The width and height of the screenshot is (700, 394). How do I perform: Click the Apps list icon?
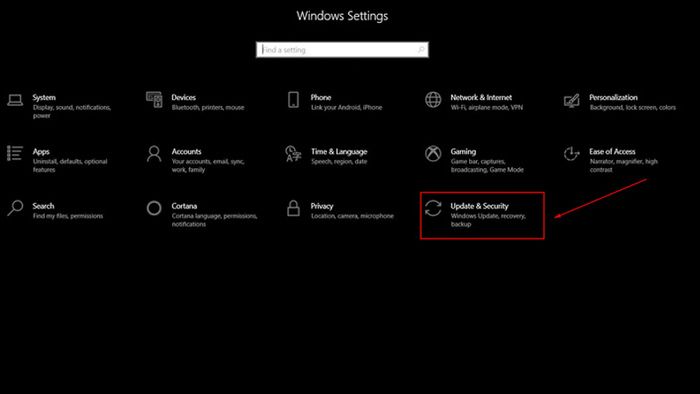pyautogui.click(x=15, y=153)
